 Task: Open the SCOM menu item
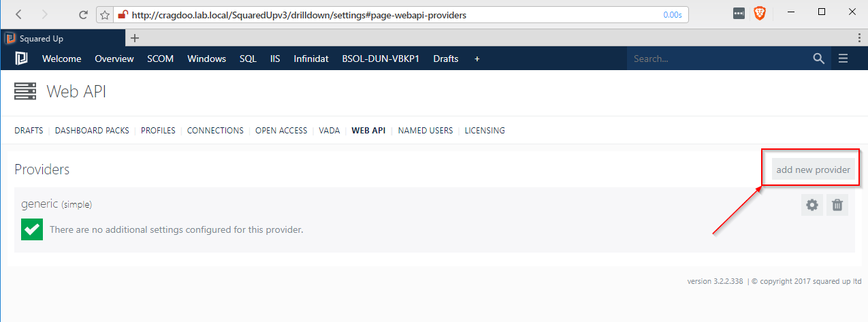click(161, 59)
